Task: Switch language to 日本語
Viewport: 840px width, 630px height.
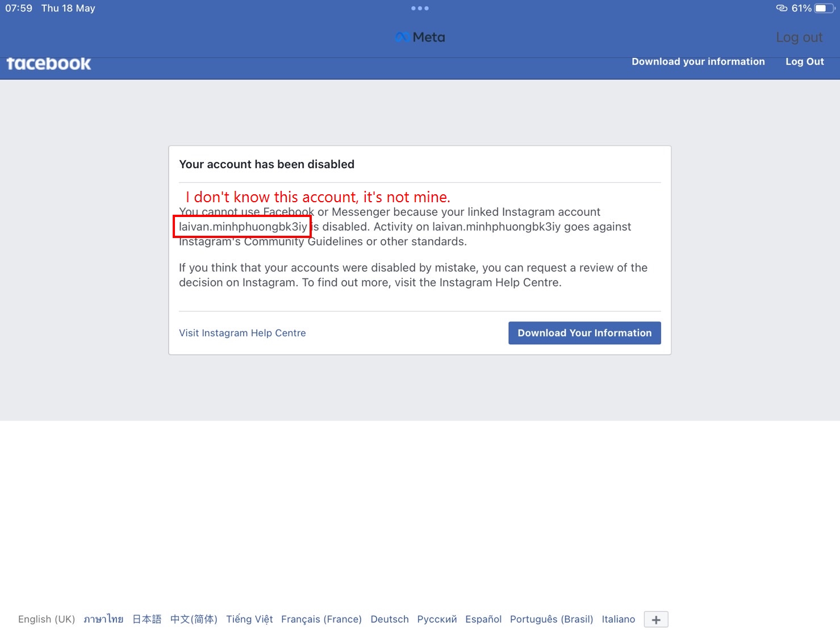Action: pyautogui.click(x=147, y=619)
